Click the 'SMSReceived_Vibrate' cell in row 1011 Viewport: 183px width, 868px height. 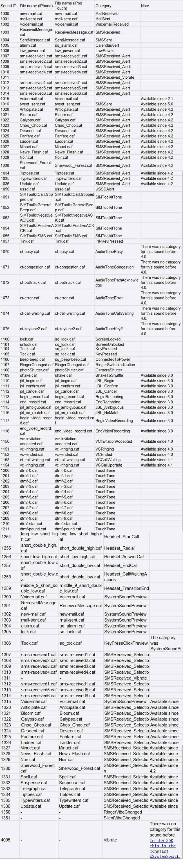115,77
